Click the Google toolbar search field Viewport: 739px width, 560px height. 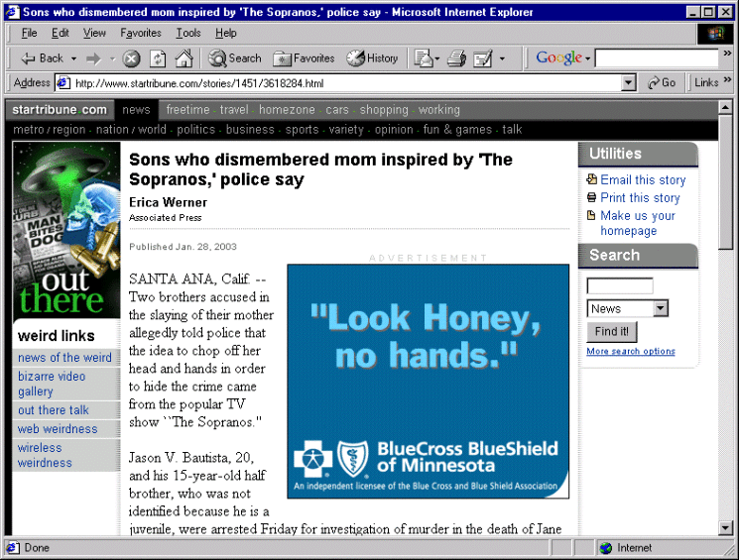pos(657,58)
